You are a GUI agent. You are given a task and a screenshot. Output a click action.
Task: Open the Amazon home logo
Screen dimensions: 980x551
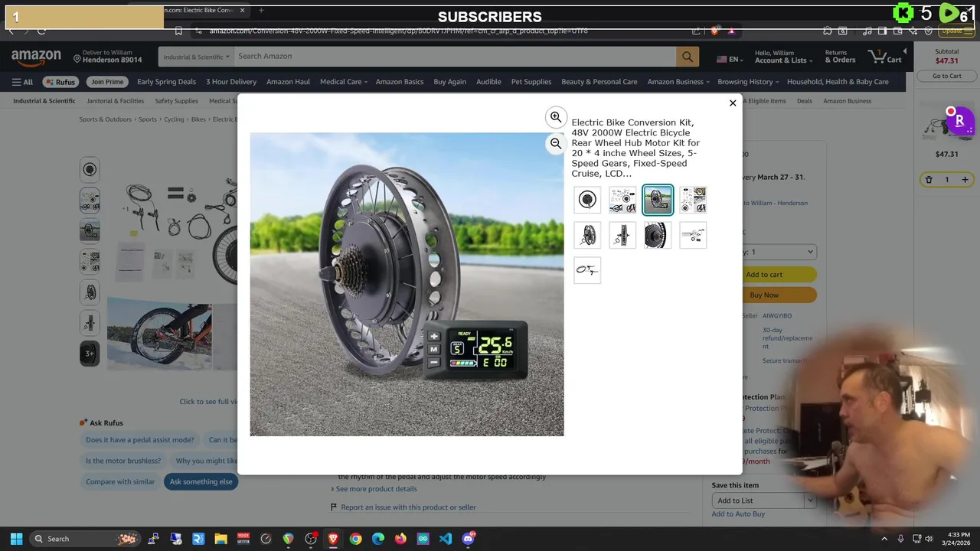tap(36, 57)
